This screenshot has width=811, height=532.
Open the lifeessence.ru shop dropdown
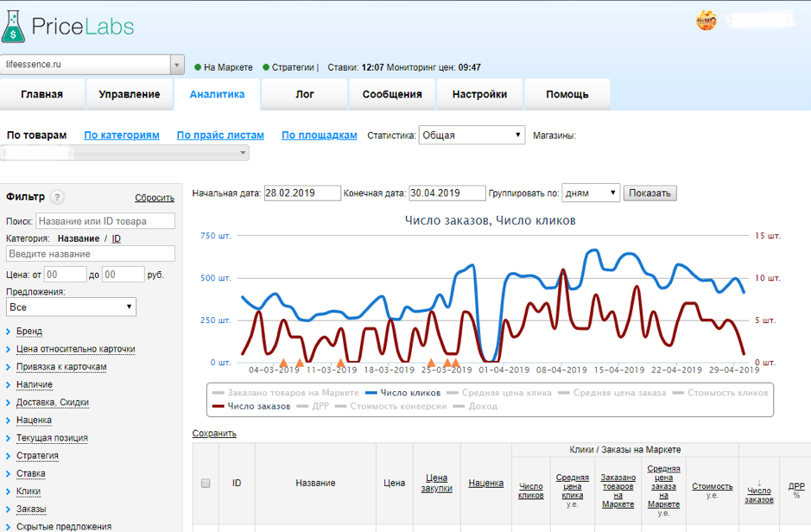point(177,65)
